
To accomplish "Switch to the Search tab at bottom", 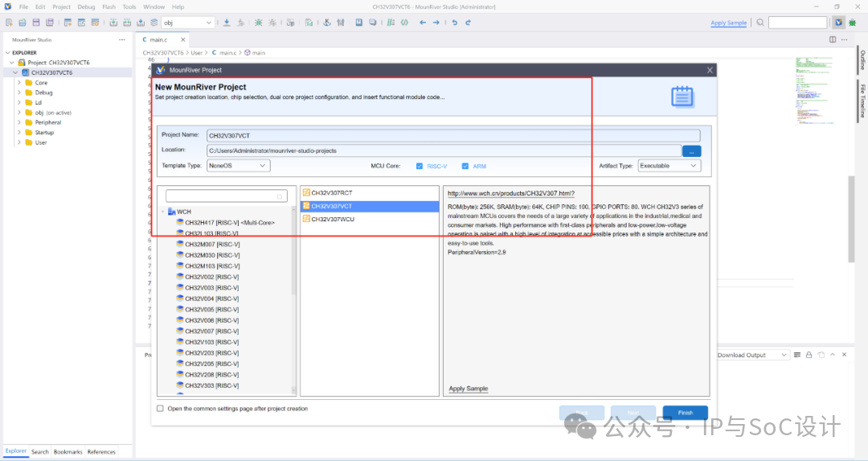I will point(40,451).
